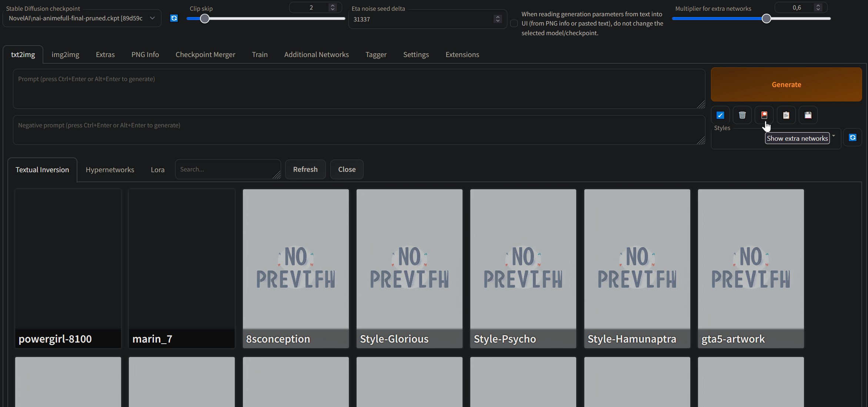Click the Refresh extra networks button
This screenshot has width=868, height=407.
[305, 169]
